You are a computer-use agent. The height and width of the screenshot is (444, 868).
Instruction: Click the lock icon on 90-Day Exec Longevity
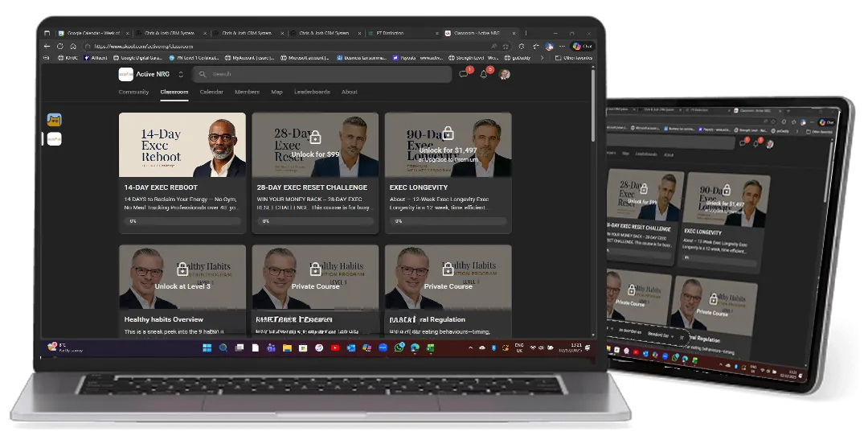[x=448, y=133]
